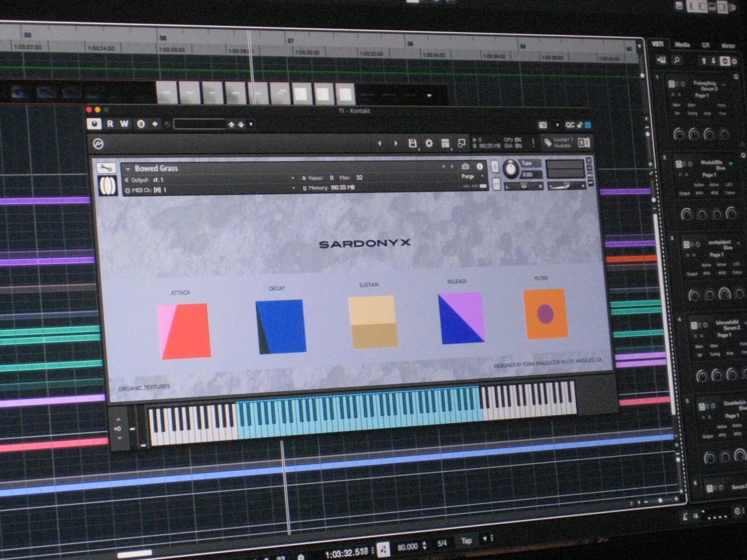The width and height of the screenshot is (747, 560).
Task: Solo the Bowed Grass instrument
Action: click(496, 166)
